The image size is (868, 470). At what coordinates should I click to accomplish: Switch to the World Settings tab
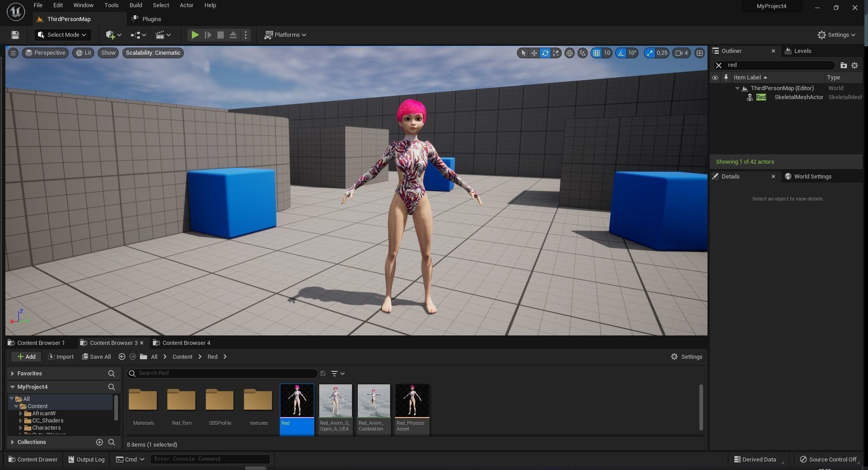click(x=808, y=177)
